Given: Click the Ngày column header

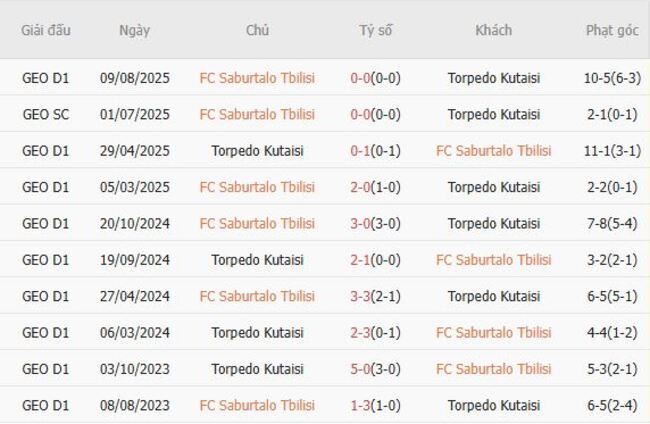Looking at the screenshot, I should tap(134, 30).
